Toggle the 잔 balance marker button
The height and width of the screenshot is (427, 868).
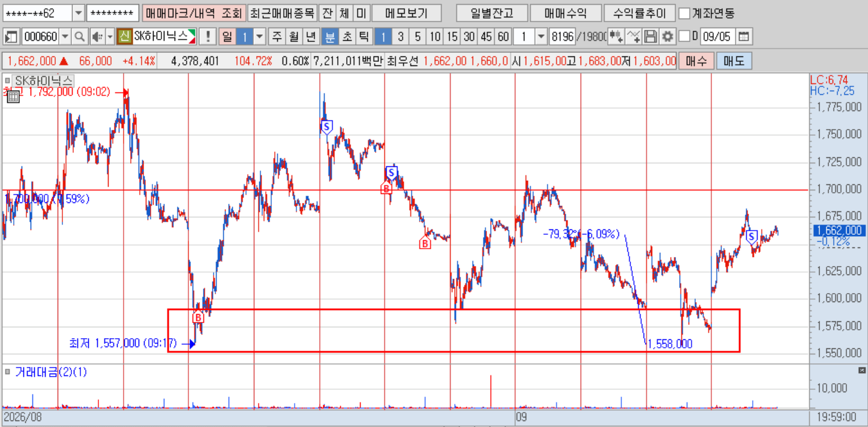(326, 13)
